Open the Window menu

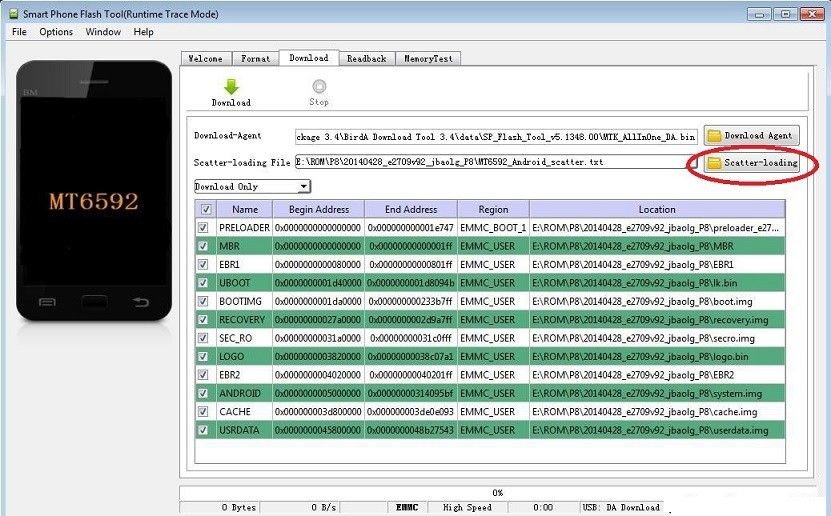click(103, 32)
